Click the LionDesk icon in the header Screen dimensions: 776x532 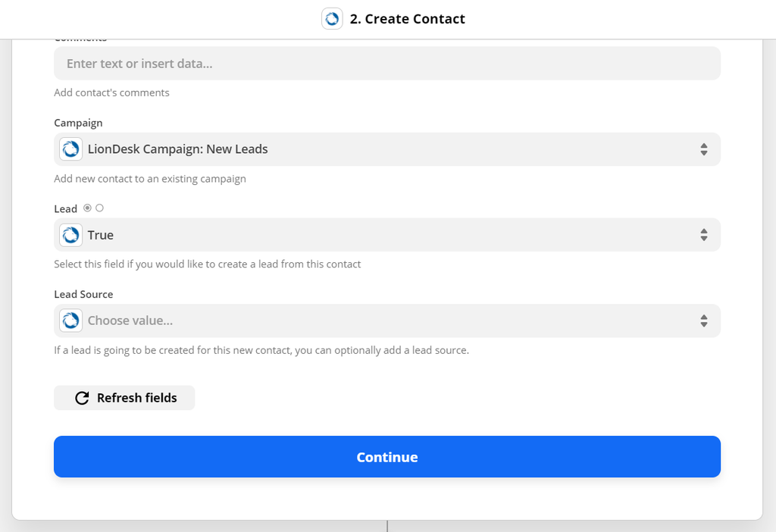click(332, 18)
